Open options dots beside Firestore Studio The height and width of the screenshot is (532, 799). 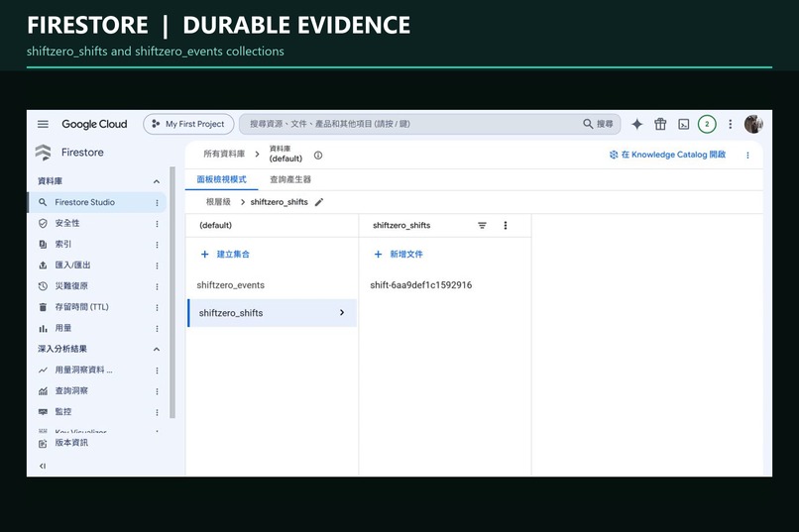(157, 203)
